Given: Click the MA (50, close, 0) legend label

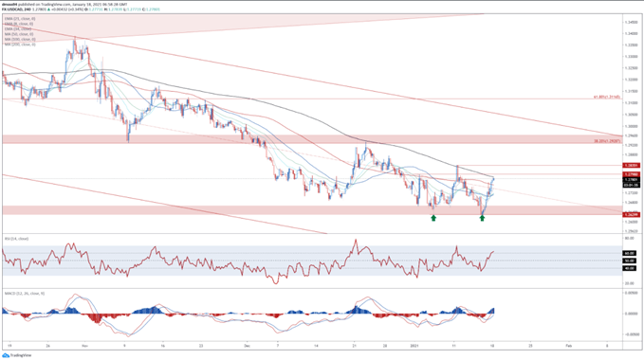Looking at the screenshot, I should (19, 34).
